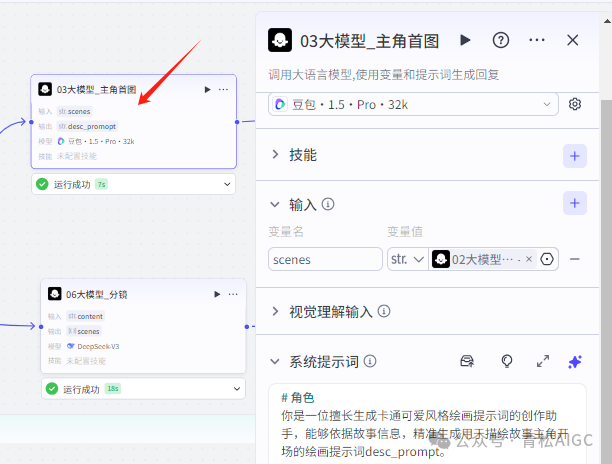Open model settings gear icon
612x464 pixels.
tap(575, 104)
